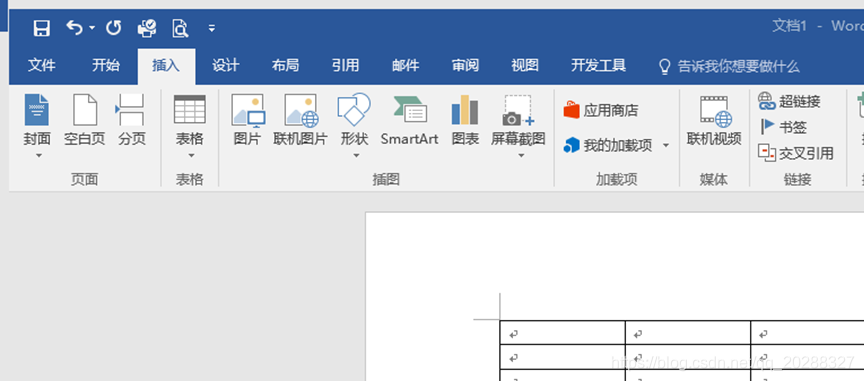Add a 书签 bookmark

(x=783, y=127)
